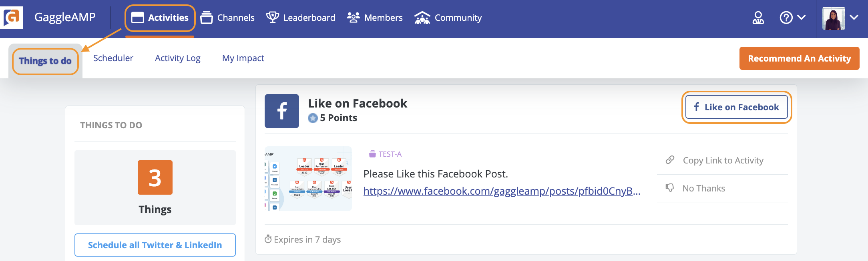Open the user profile picture menu

tap(834, 18)
